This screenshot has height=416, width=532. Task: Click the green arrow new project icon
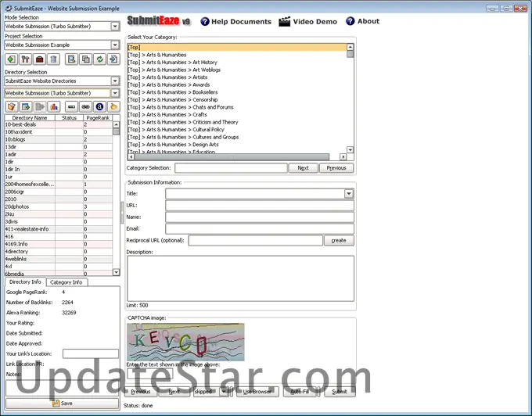11,59
